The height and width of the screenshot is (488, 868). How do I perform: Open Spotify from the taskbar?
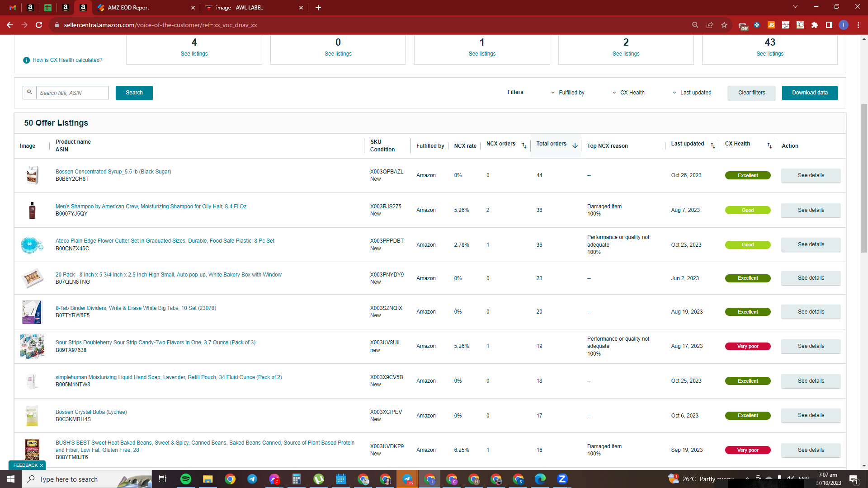tap(186, 479)
